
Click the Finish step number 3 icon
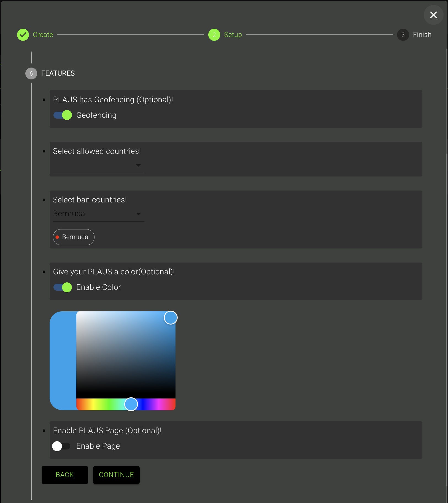click(x=403, y=35)
